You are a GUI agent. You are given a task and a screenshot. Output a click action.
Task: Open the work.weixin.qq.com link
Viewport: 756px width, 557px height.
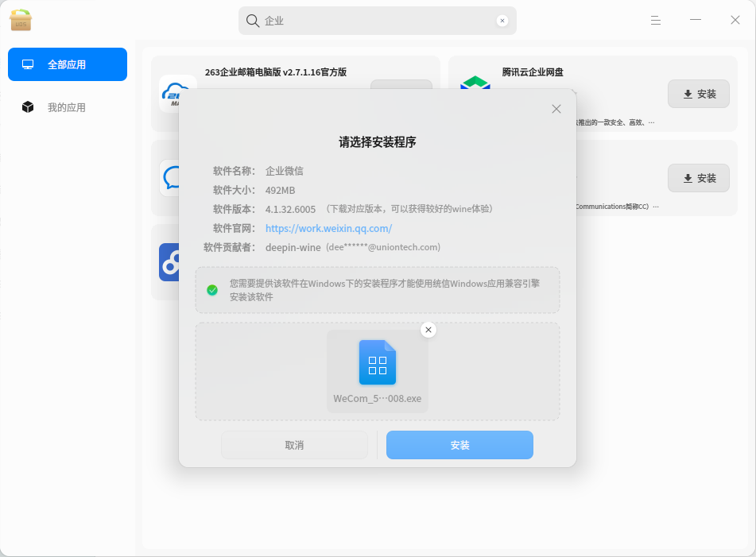pos(328,228)
